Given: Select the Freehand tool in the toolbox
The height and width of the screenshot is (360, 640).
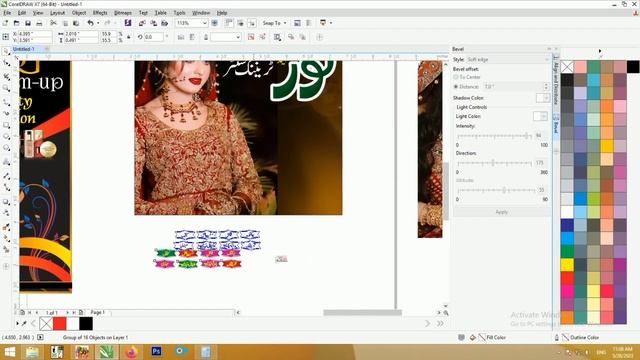Looking at the screenshot, I should click(x=6, y=101).
